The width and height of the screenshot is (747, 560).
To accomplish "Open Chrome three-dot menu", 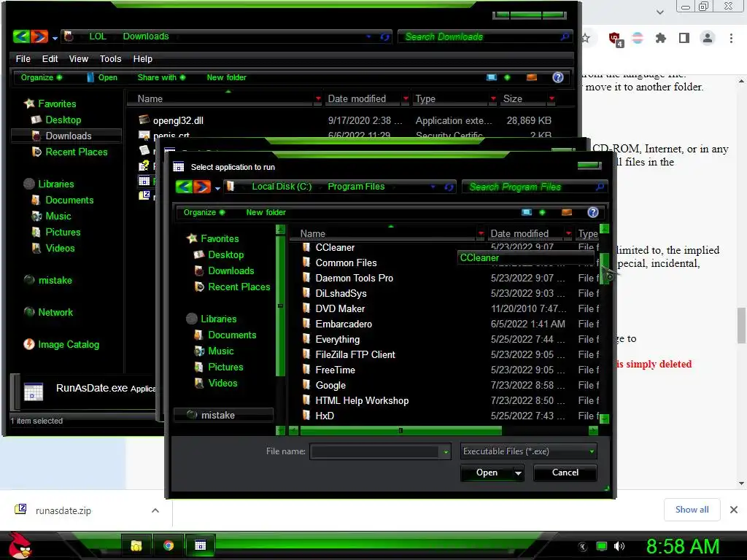I will 731,38.
